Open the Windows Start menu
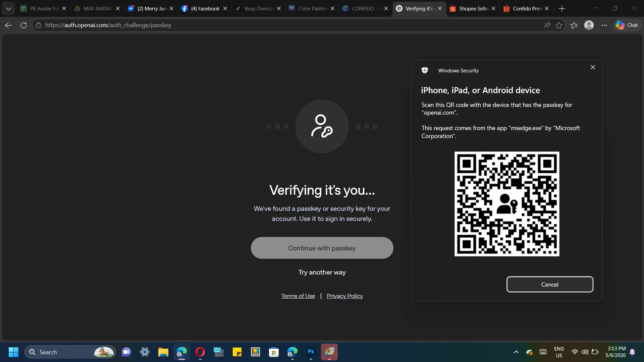Screen dimensions: 644x362 tap(13, 352)
